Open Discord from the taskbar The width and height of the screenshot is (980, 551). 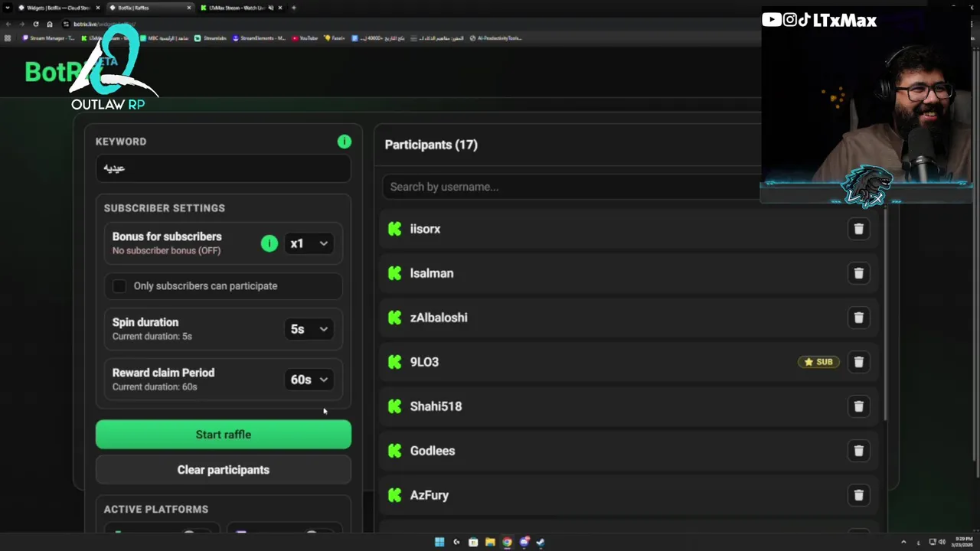(x=524, y=542)
